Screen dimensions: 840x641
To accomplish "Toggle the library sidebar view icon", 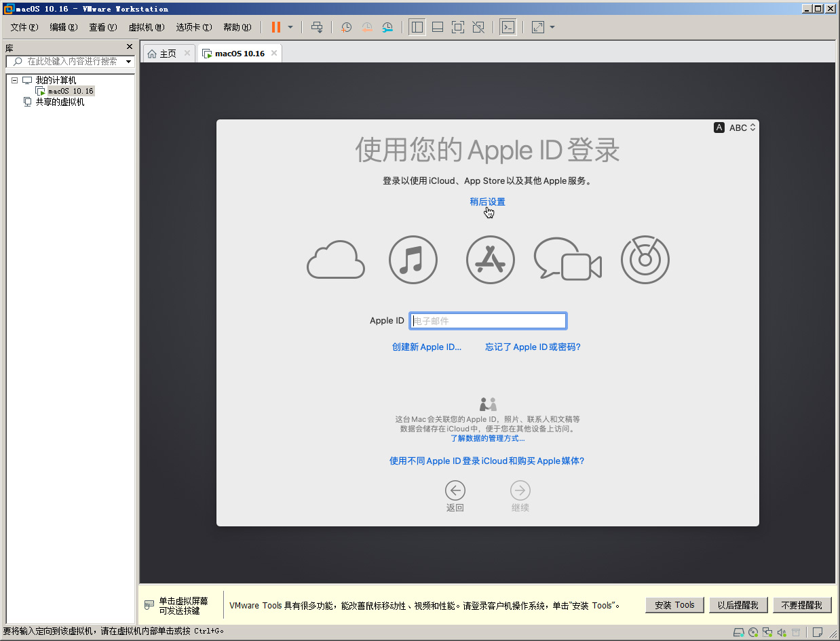I will point(417,27).
